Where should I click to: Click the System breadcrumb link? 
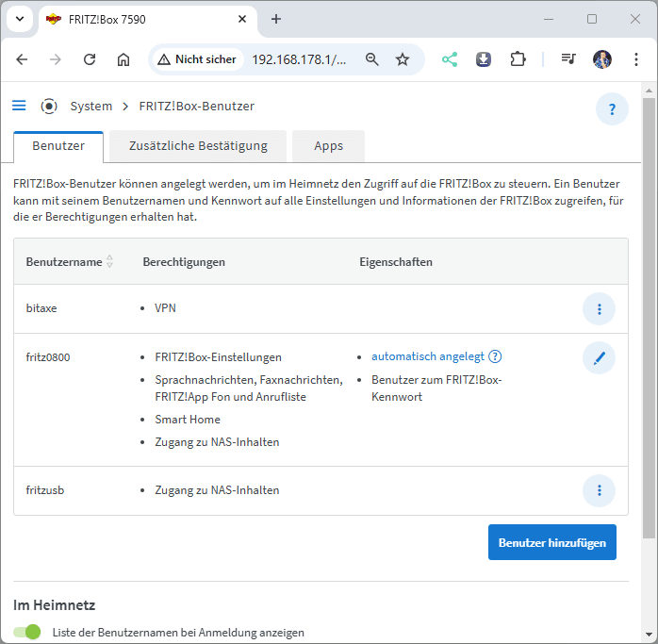pyautogui.click(x=90, y=107)
